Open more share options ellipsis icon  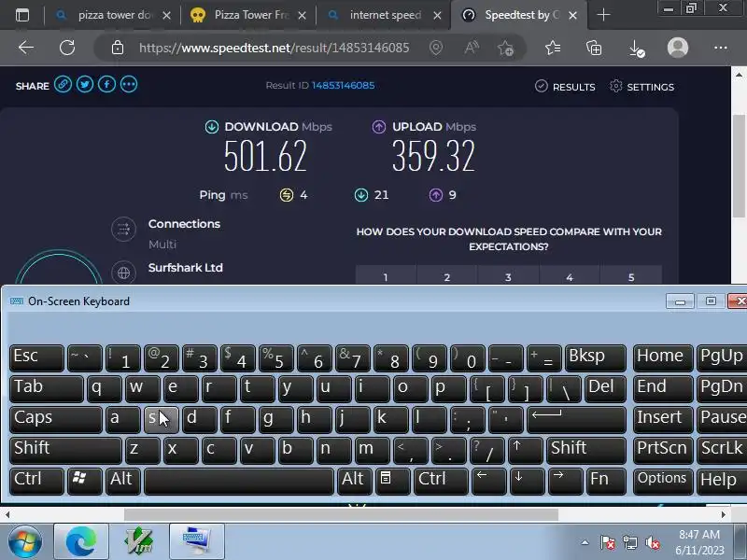pos(129,85)
